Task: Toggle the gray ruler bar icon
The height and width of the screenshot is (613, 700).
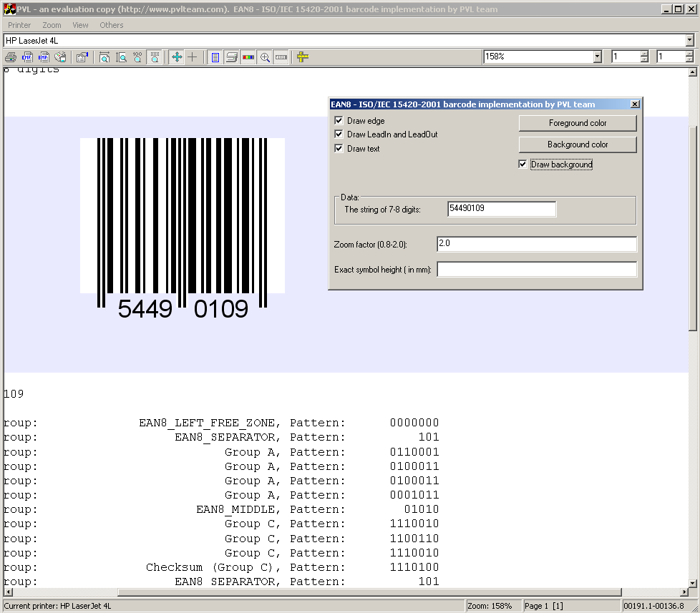Action: click(281, 57)
